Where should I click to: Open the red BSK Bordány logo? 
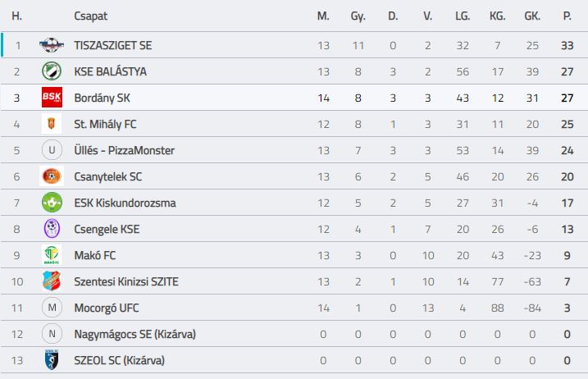click(x=52, y=98)
